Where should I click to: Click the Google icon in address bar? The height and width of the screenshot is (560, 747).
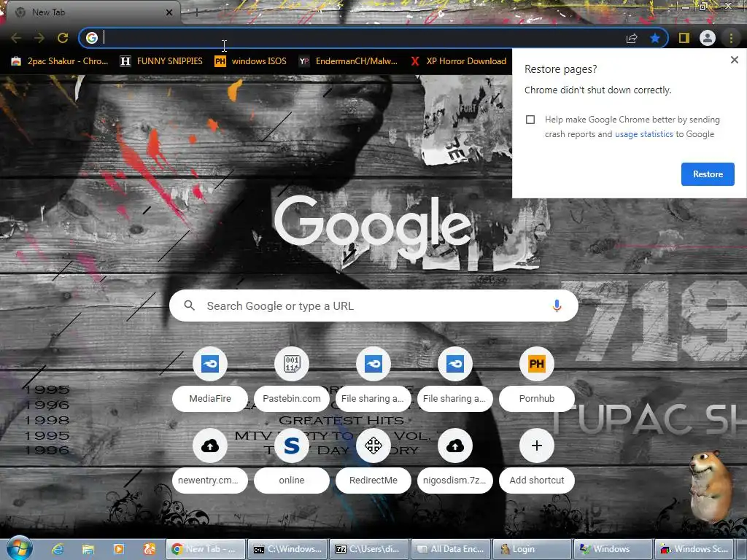coord(92,38)
